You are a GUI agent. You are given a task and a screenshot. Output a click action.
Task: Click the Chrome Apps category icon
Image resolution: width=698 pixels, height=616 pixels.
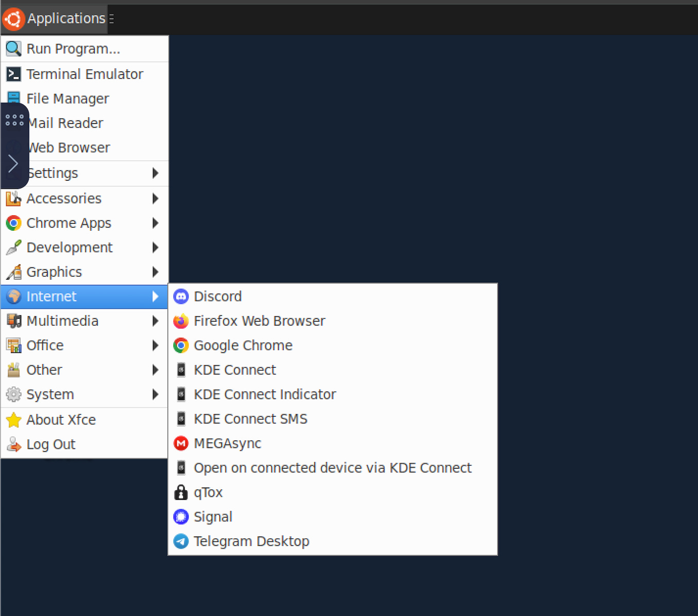13,223
